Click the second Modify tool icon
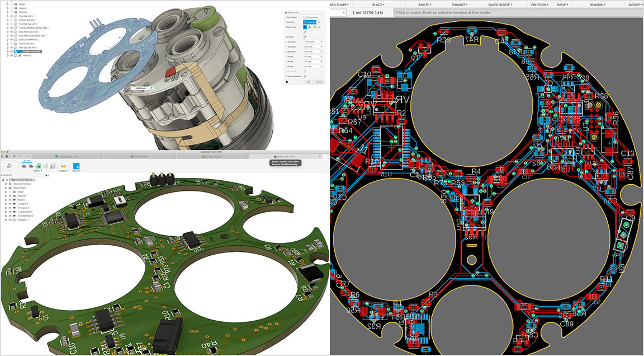The height and width of the screenshot is (356, 644). point(31,166)
